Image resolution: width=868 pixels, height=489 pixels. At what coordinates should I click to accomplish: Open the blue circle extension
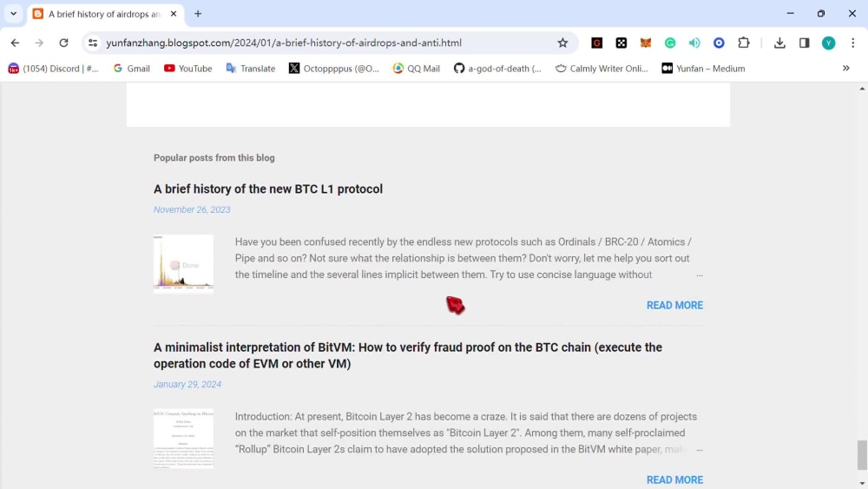[719, 43]
